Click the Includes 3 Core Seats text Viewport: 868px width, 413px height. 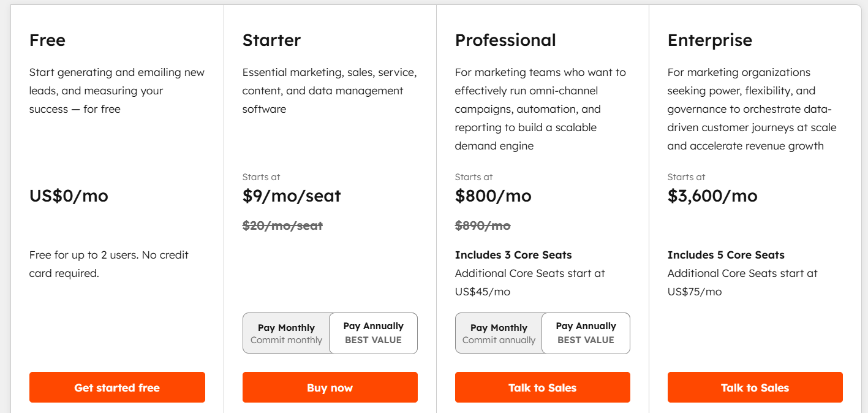[513, 254]
